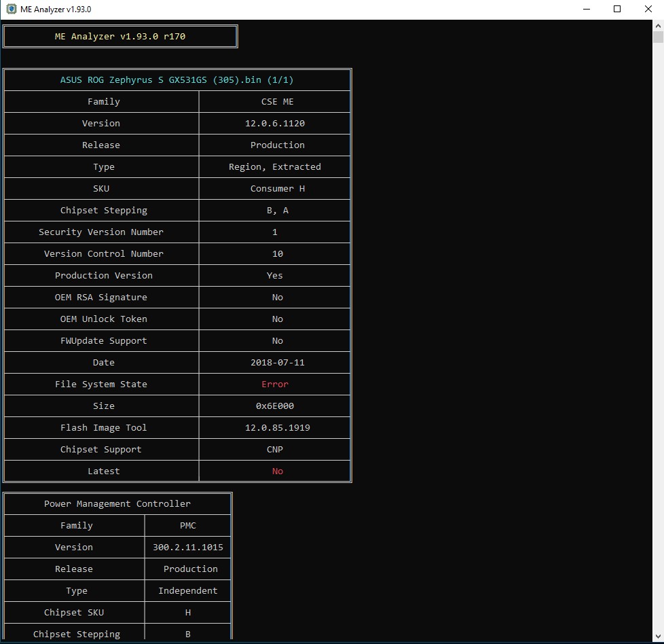Click the OEM RSA Signature value 'No'
Image resolution: width=664 pixels, height=644 pixels.
[278, 298]
